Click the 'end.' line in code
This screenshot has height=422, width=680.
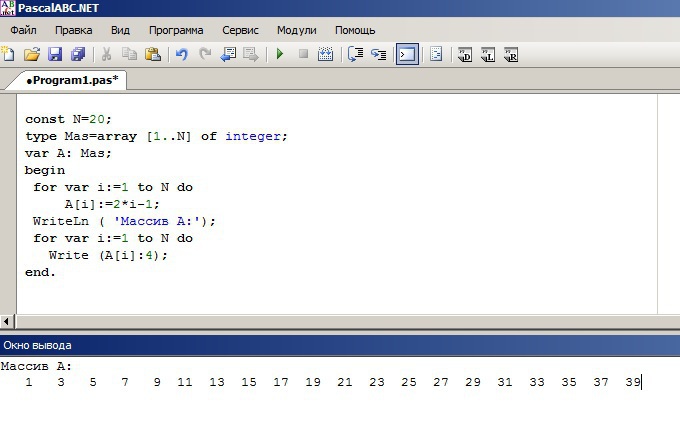point(40,272)
